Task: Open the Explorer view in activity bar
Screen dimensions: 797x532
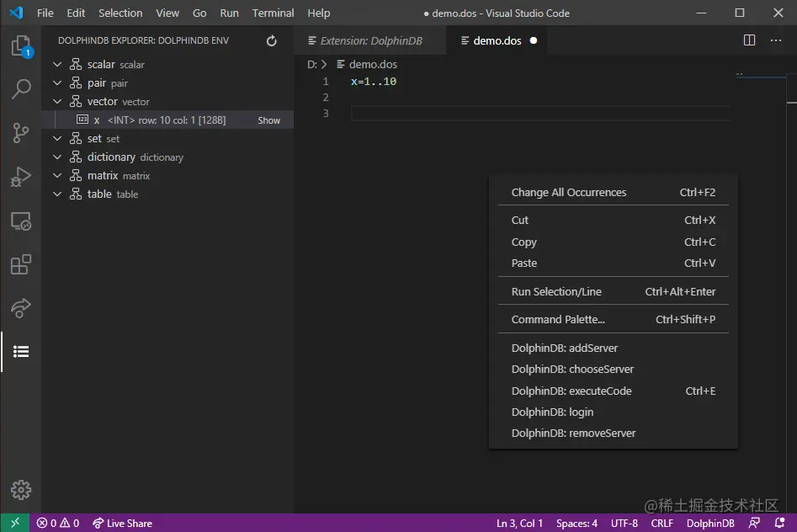Action: (x=21, y=45)
